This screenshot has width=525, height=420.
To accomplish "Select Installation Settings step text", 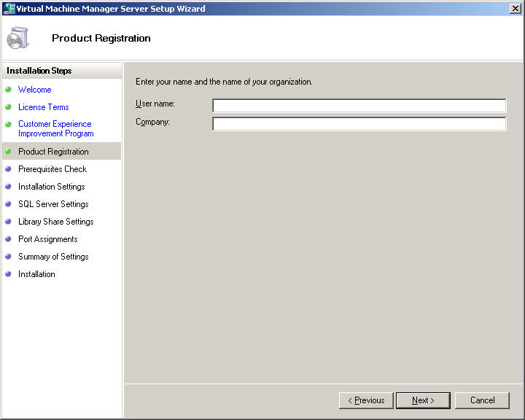I will [52, 187].
